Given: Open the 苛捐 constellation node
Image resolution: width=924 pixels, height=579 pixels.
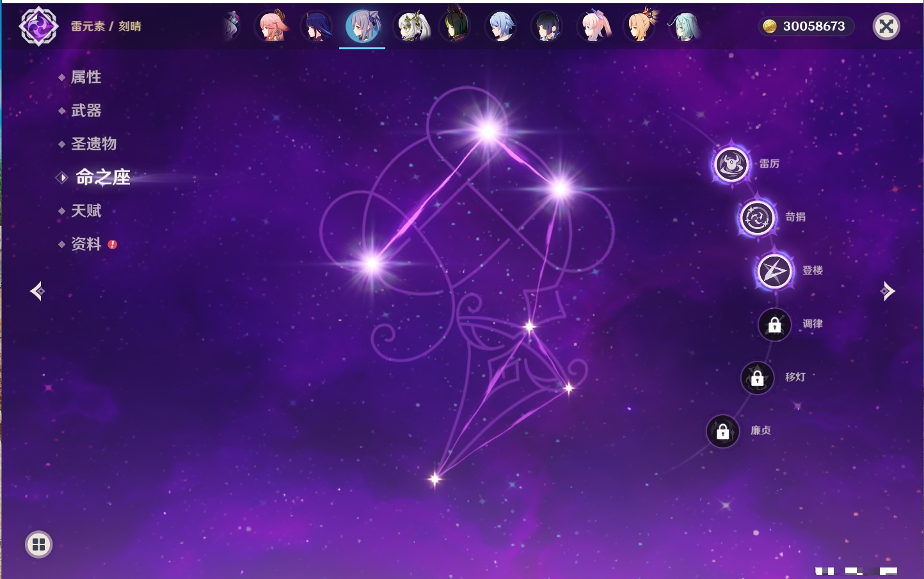Looking at the screenshot, I should click(x=758, y=218).
